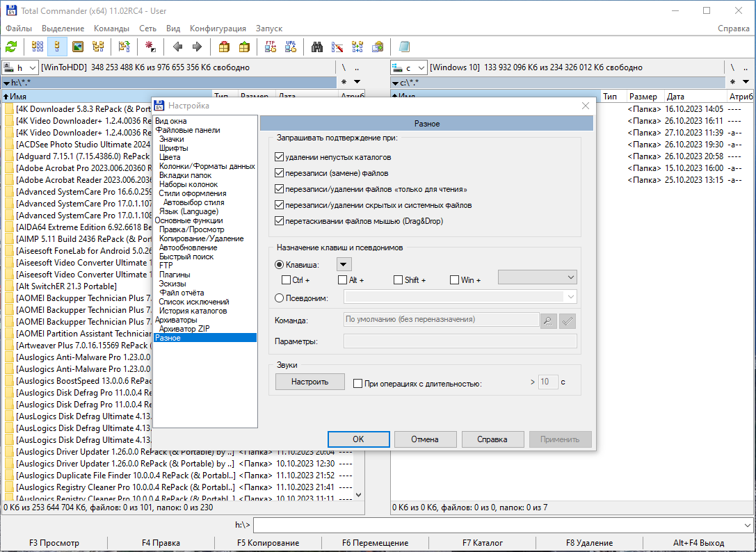756x552 pixels.
Task: Open FTP connection toolbar icon
Action: point(271,47)
